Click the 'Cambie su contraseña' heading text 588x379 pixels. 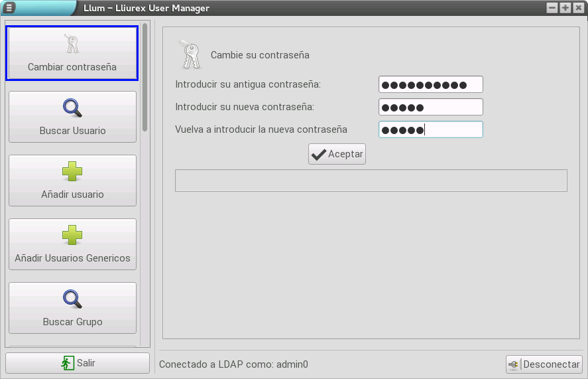coord(260,55)
